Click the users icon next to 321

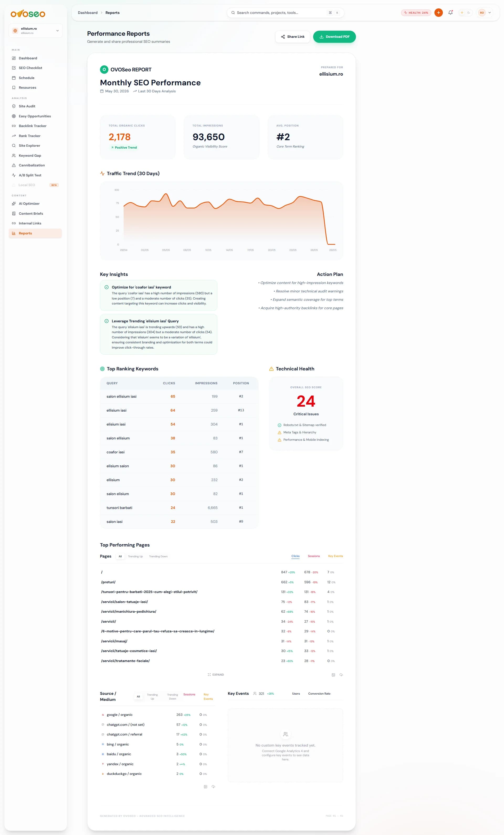coord(255,693)
